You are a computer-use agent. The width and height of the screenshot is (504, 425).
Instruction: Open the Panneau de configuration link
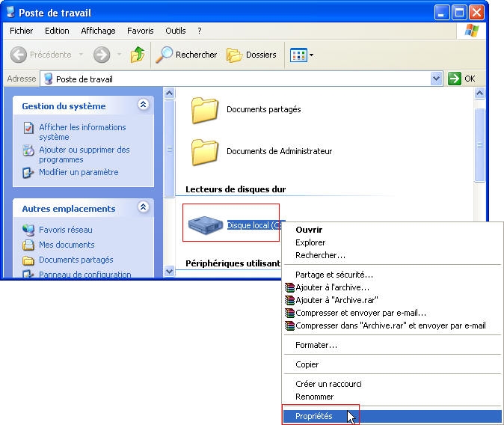click(x=85, y=274)
